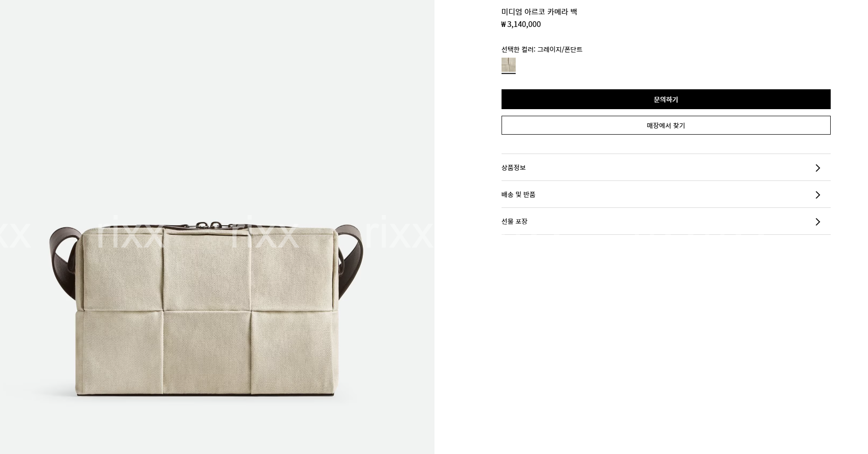868x454 pixels.
Task: Click the chevron arrow beside 상품정보
Action: point(817,168)
